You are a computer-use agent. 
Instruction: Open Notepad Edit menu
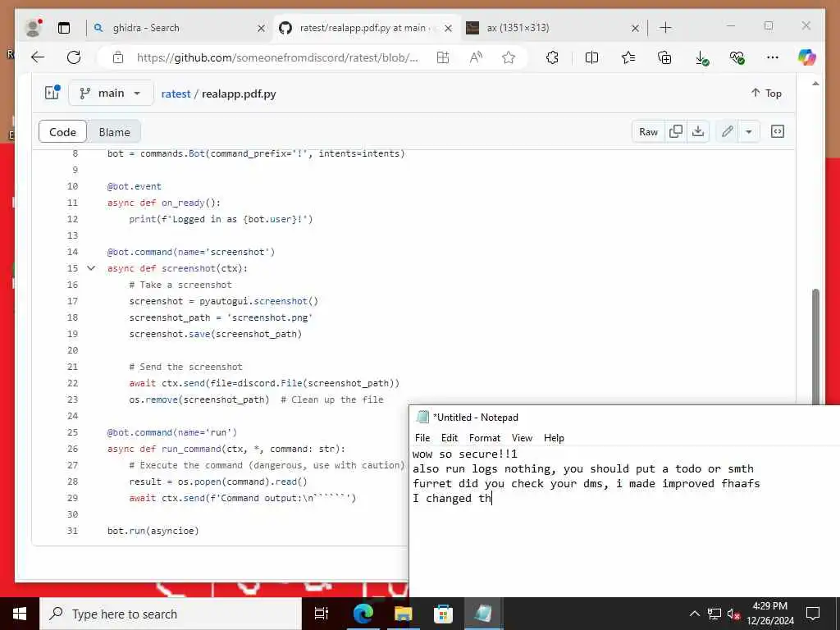coord(449,438)
